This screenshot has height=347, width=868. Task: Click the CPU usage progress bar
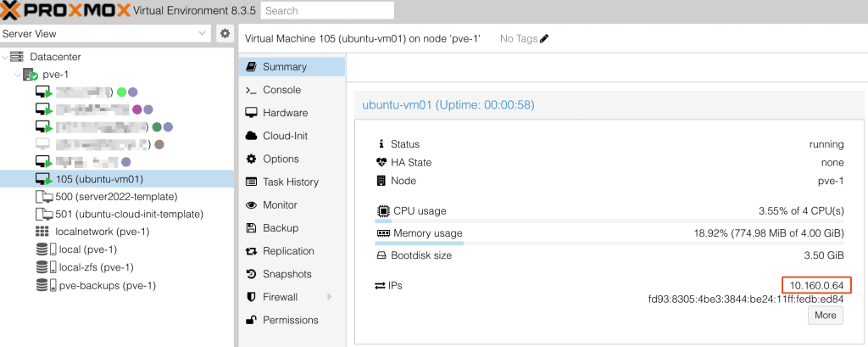click(x=609, y=221)
